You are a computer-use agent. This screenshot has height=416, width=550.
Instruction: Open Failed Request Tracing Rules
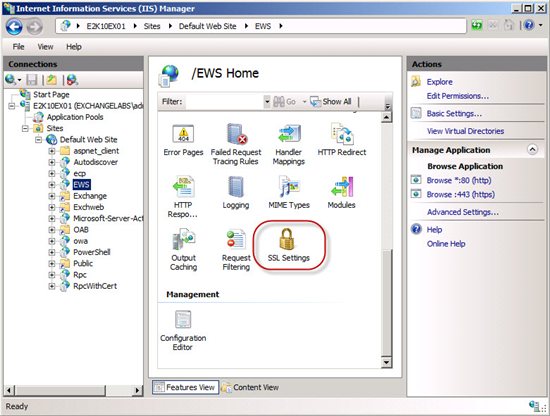click(x=236, y=145)
